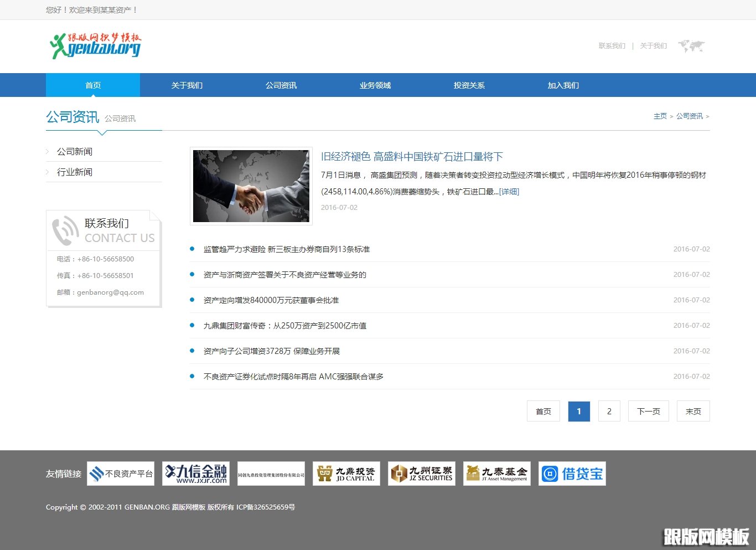The width and height of the screenshot is (756, 550).
Task: Open the 高盛料中国铁矿石进口量将下 article
Action: [412, 156]
